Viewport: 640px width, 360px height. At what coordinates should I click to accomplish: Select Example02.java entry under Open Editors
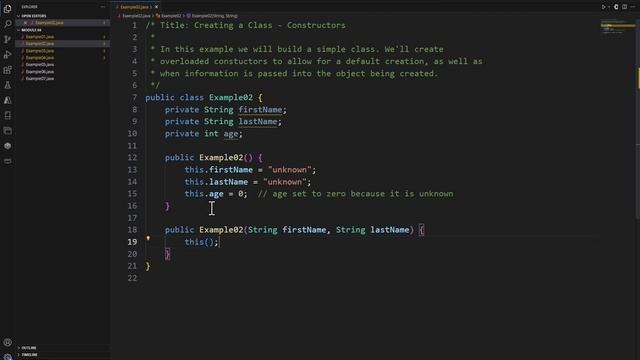(49, 23)
